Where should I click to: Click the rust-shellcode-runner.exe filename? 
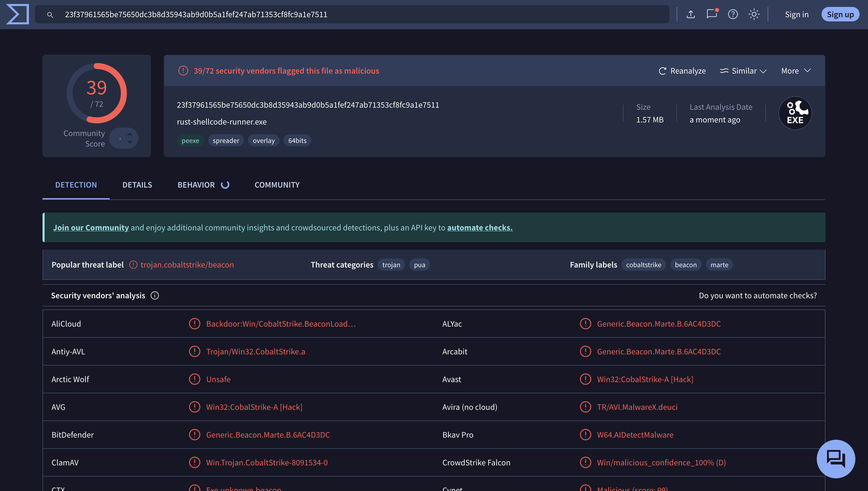pos(222,122)
